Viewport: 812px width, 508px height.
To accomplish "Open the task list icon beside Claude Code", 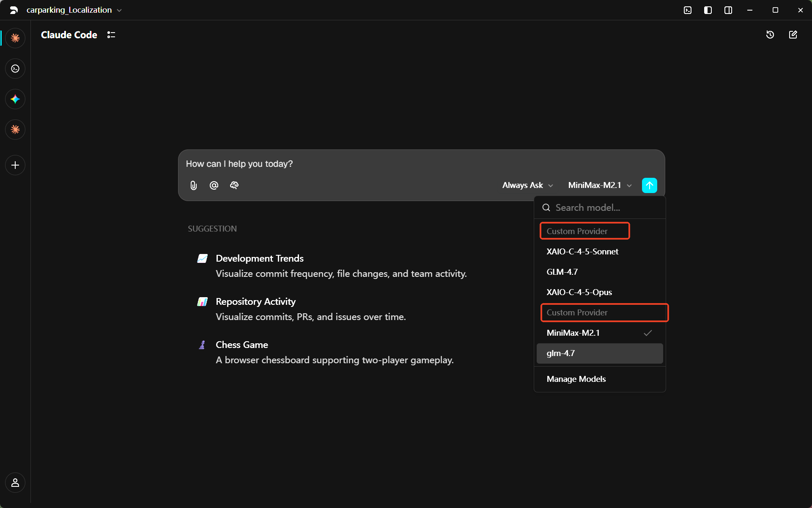I will [111, 35].
